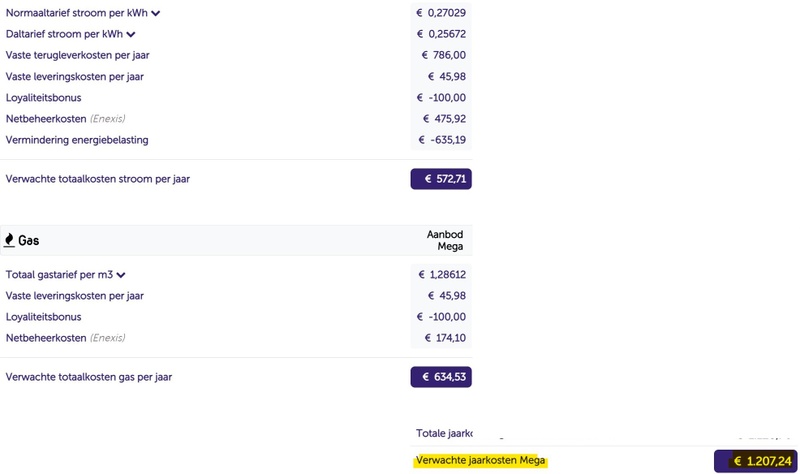Click Verwachte totaalkosten gas per jaar text
The height and width of the screenshot is (474, 800).
pyautogui.click(x=89, y=377)
